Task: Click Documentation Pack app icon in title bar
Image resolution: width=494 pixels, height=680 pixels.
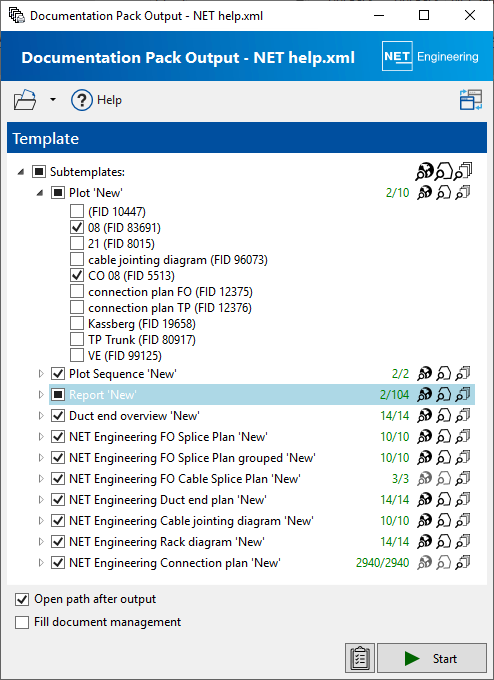Action: point(16,16)
